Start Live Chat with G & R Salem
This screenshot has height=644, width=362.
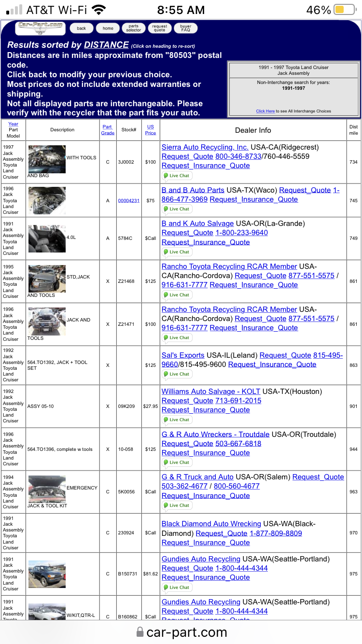tap(177, 505)
